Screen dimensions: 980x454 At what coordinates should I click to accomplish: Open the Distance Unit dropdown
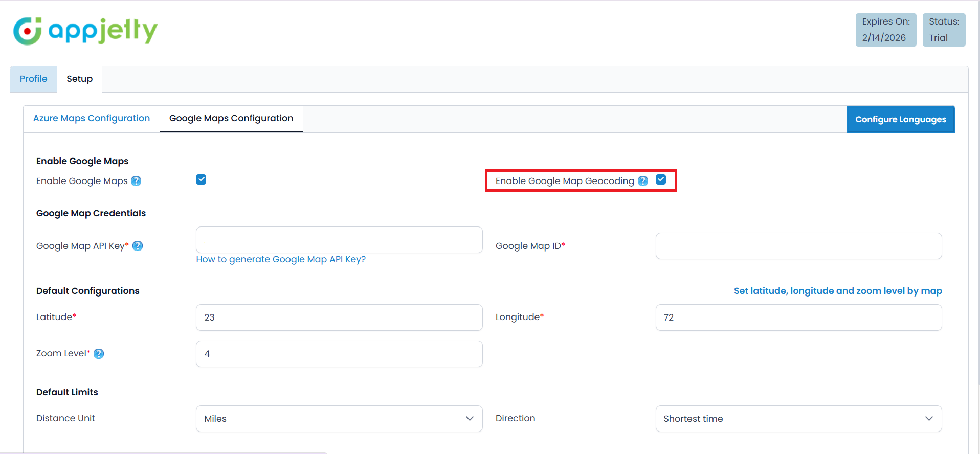[339, 419]
